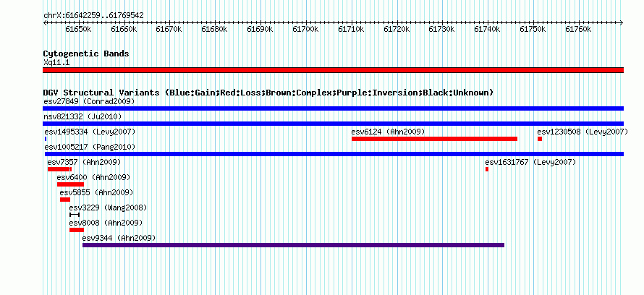
Task: Select the esv9344 purple inversion bar
Action: (x=293, y=245)
